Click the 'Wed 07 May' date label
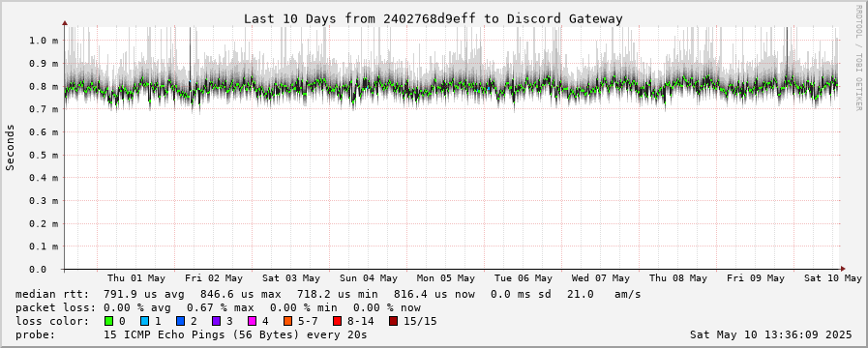The image size is (868, 348). [x=601, y=278]
